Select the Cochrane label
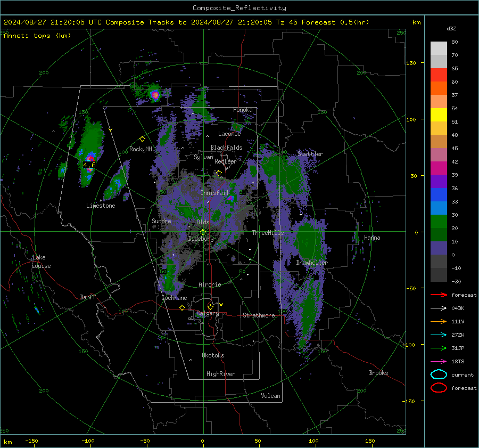The width and height of the screenshot is (479, 448). coord(174,298)
